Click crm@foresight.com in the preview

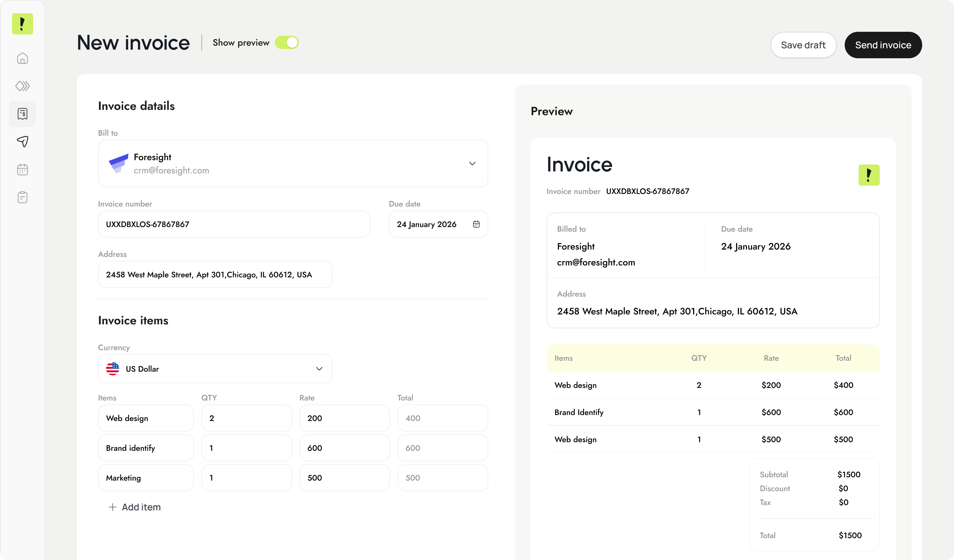point(596,262)
